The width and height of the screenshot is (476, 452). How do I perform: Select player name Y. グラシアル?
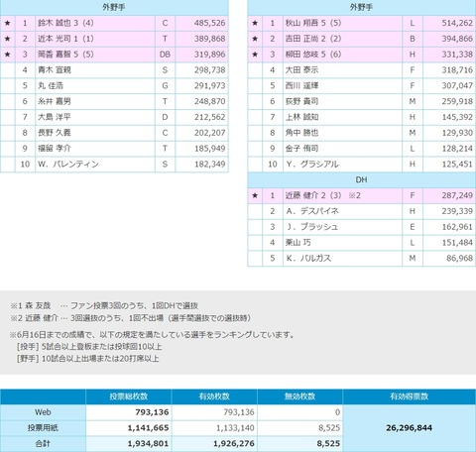click(x=312, y=165)
